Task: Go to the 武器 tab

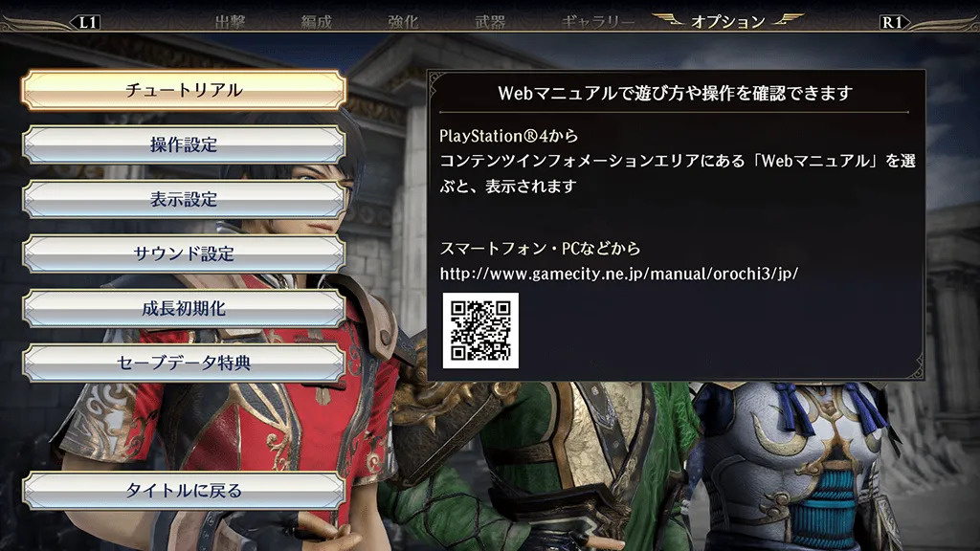Action: 490,23
